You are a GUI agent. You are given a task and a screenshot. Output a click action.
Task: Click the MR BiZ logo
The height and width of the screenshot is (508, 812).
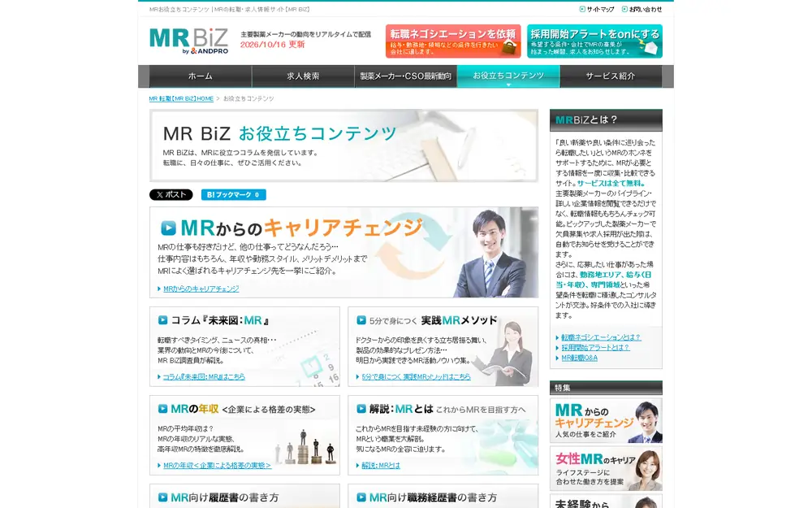click(x=188, y=41)
